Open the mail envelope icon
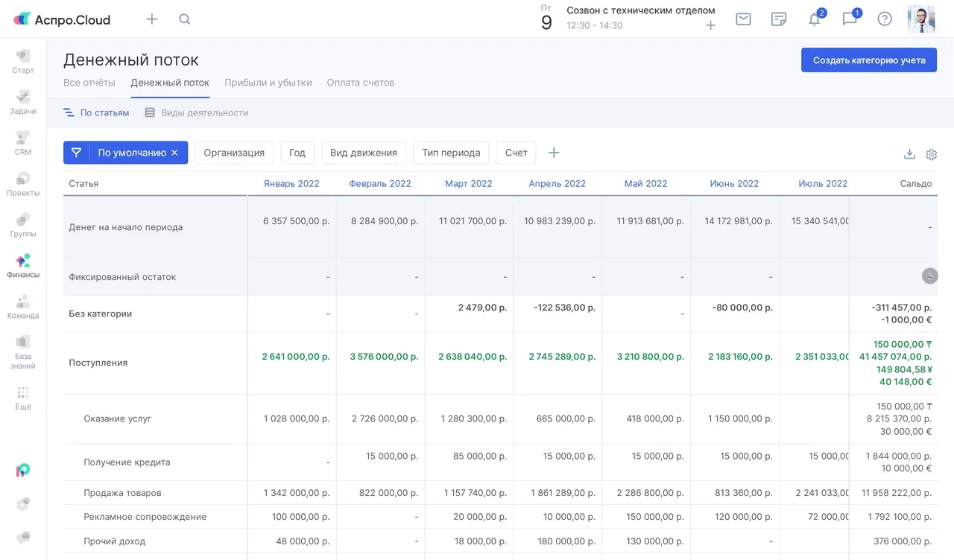 tap(743, 19)
